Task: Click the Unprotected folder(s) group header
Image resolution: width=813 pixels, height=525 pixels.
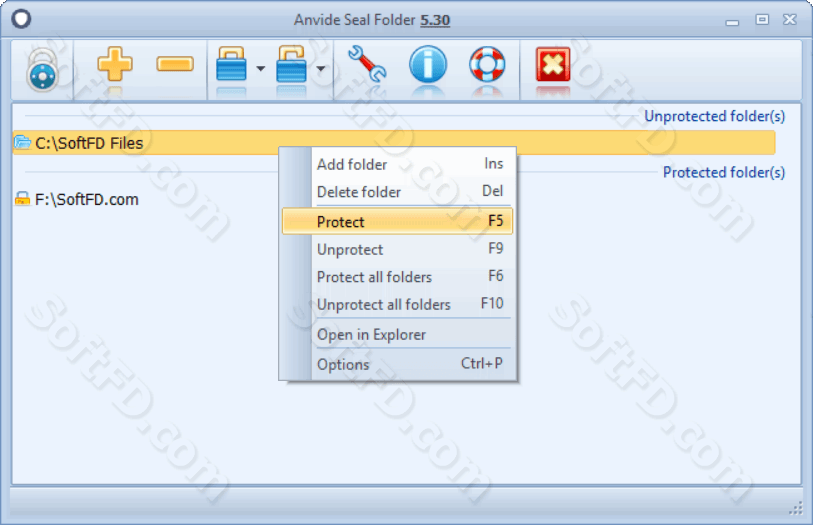Action: coord(714,116)
